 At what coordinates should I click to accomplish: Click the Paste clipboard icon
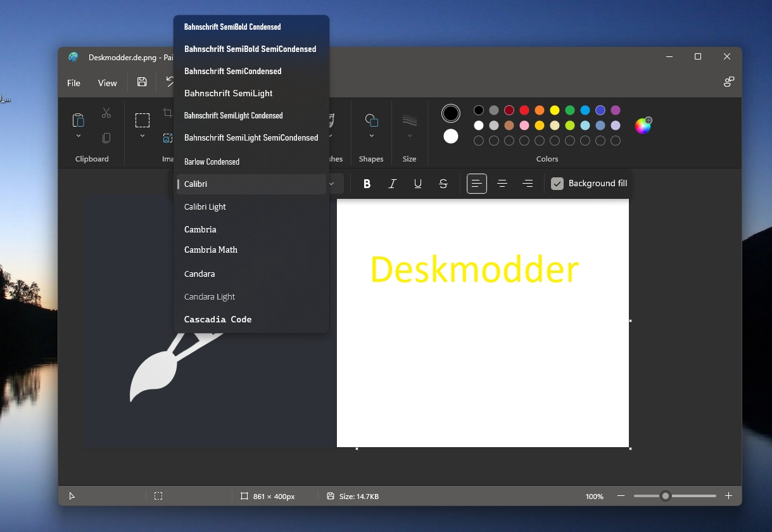(78, 120)
